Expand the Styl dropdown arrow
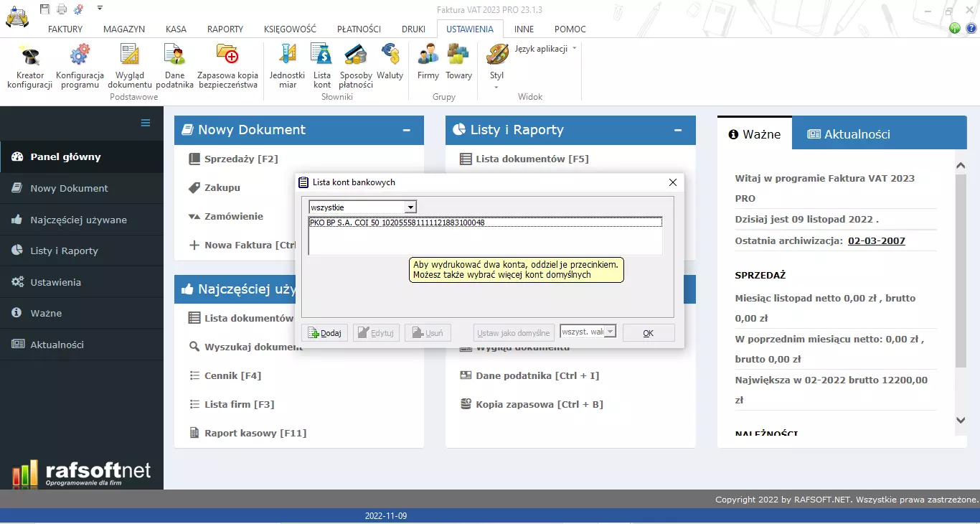The height and width of the screenshot is (524, 980). (x=496, y=87)
